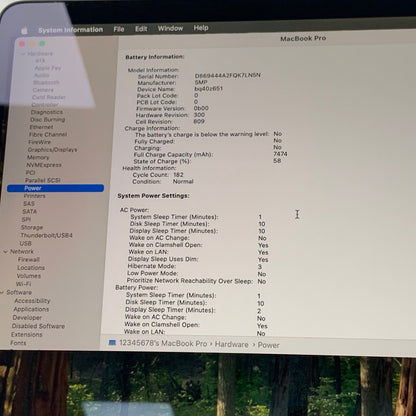Open the File menu

click(119, 29)
